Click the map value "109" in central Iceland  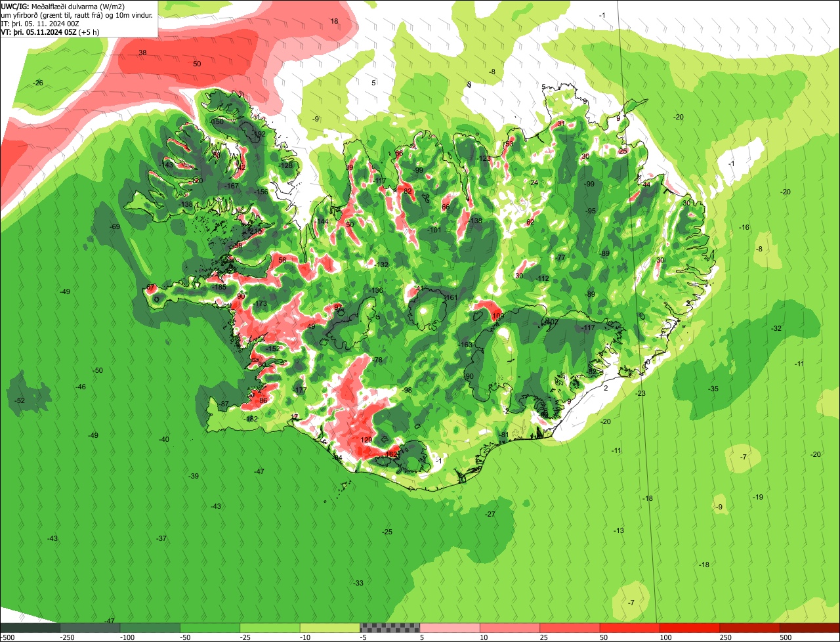[498, 316]
